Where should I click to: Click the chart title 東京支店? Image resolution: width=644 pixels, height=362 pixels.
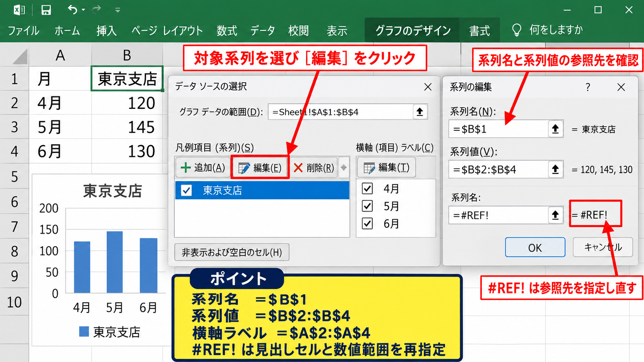coord(112,191)
